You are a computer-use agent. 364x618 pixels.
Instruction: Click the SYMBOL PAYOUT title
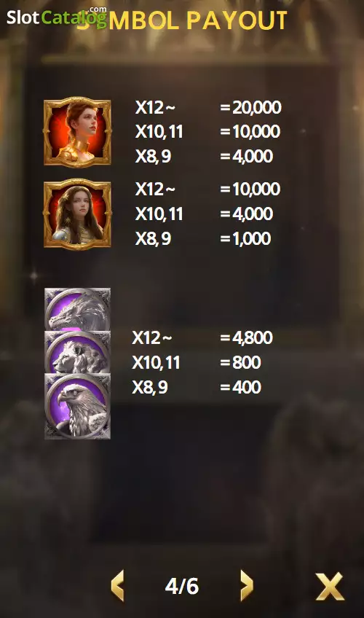point(182,20)
